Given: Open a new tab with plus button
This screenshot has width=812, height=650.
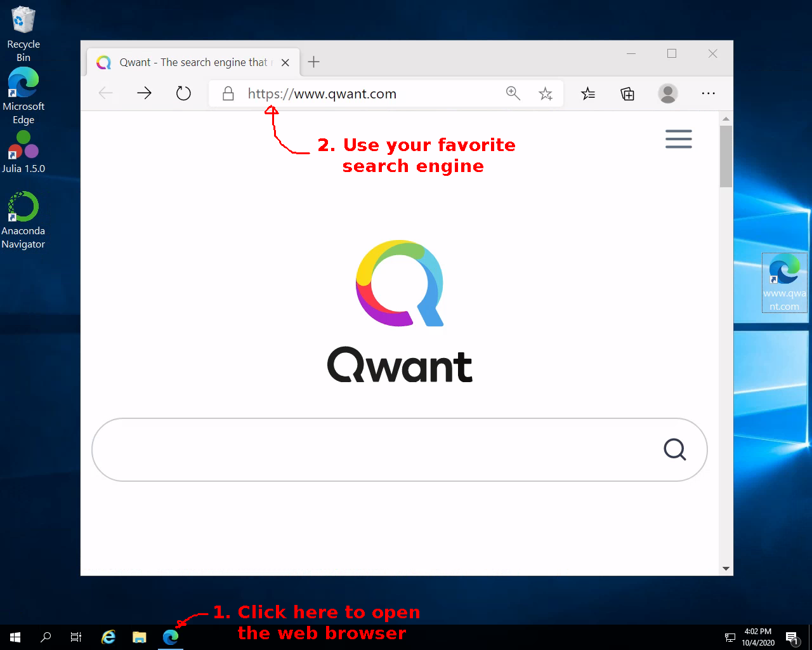Looking at the screenshot, I should (x=313, y=62).
